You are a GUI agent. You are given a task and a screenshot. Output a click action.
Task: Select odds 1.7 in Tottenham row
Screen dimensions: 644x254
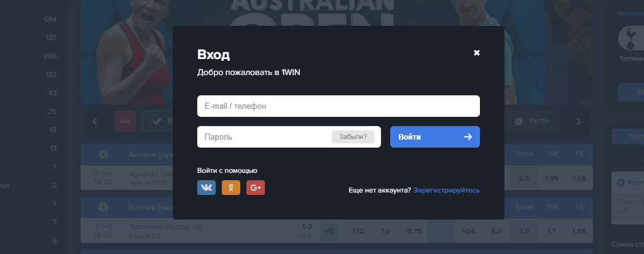tap(551, 231)
